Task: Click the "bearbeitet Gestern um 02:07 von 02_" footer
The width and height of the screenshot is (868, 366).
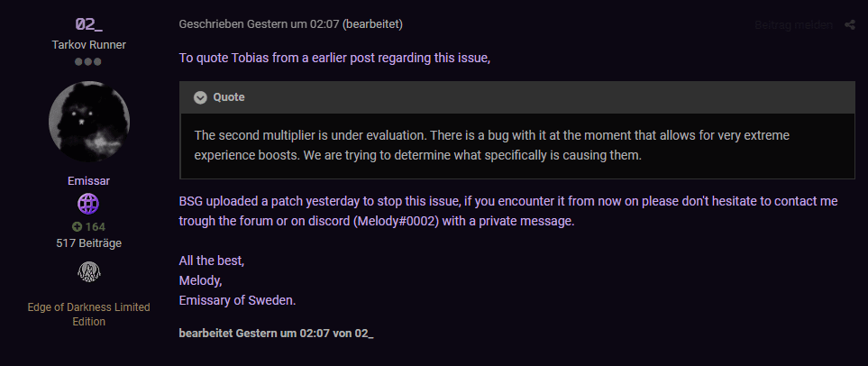Action: (x=276, y=334)
